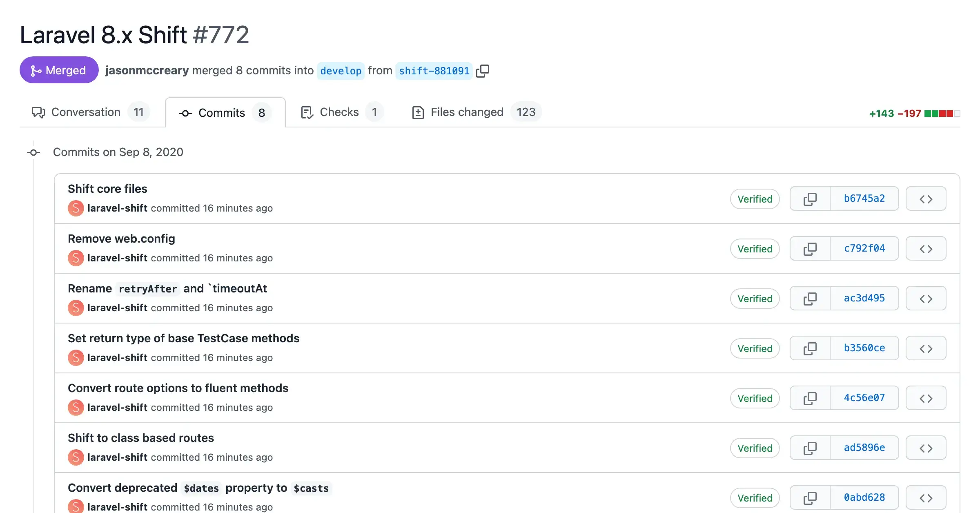The height and width of the screenshot is (513, 980).
Task: Copy full SHA of the Shift core files commit
Action: tap(810, 199)
